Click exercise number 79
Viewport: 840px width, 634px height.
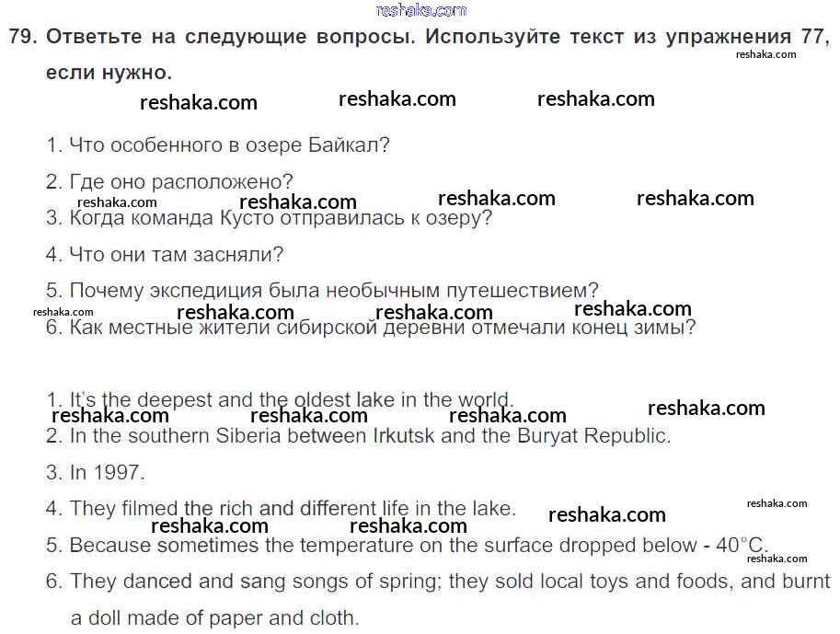(22, 37)
